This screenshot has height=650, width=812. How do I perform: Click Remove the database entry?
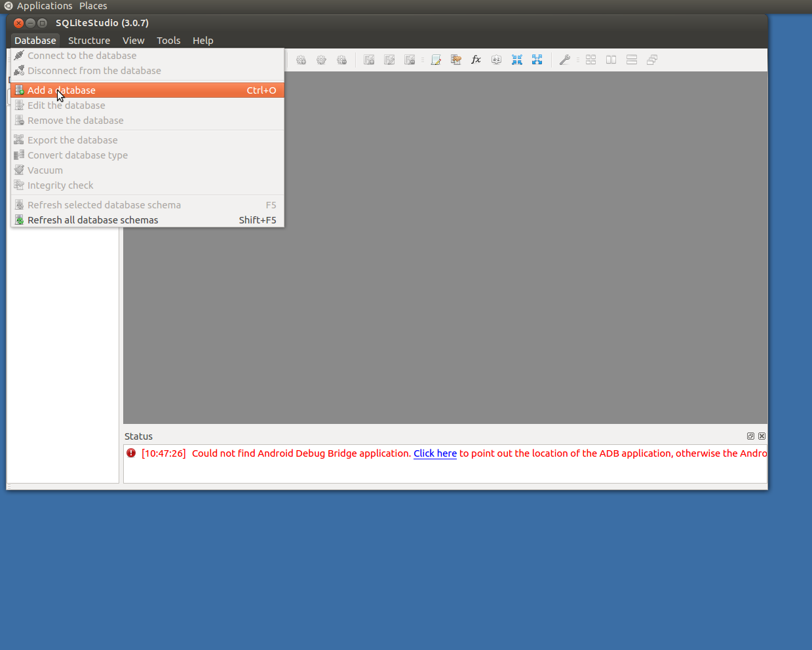[x=147, y=121]
